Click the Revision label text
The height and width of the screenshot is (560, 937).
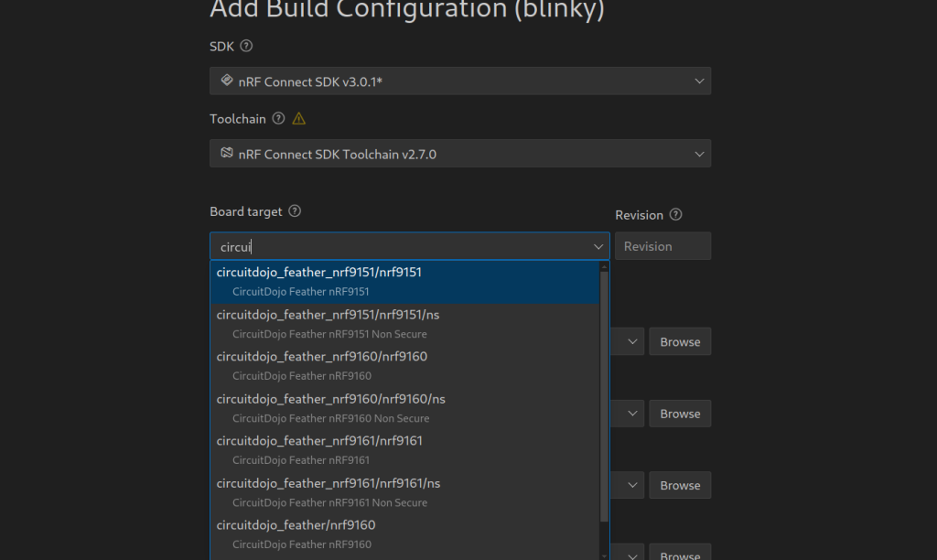(640, 215)
